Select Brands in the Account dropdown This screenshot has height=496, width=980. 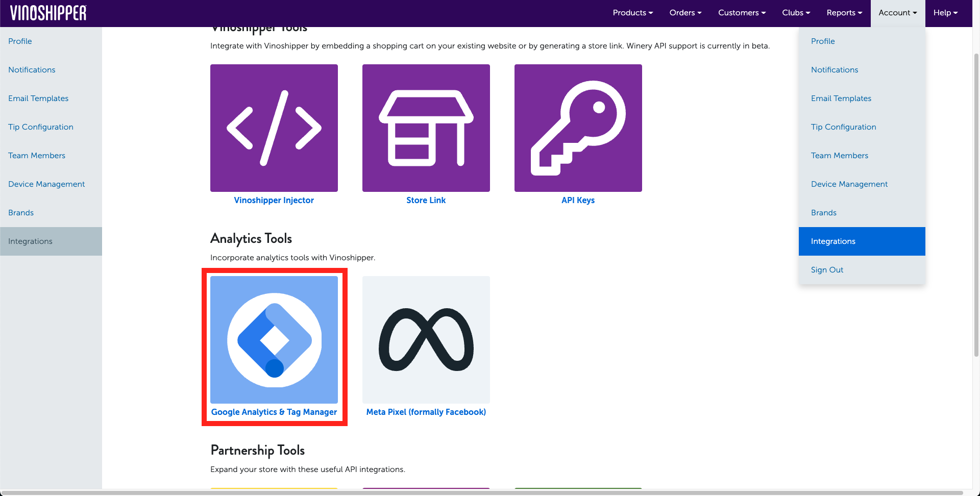pyautogui.click(x=862, y=213)
